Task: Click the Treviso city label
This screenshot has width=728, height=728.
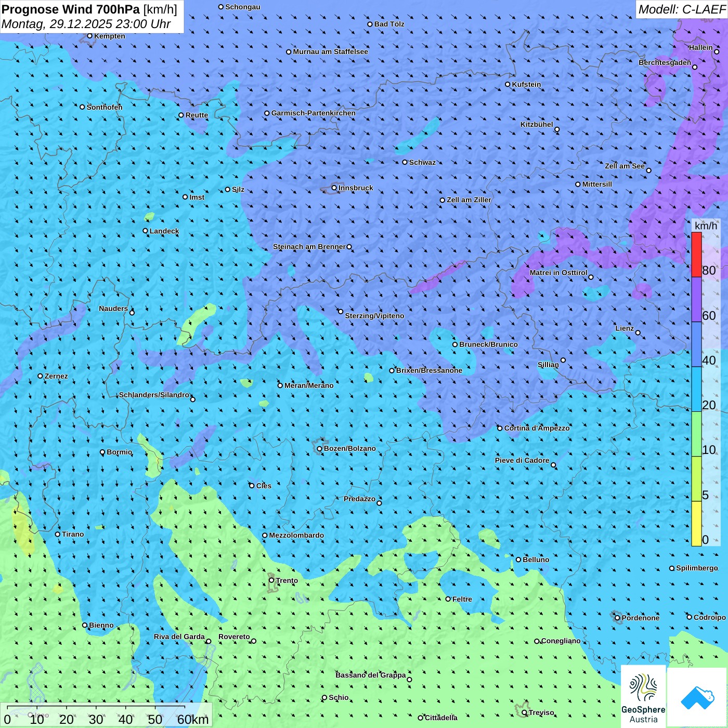Action: coord(541,712)
